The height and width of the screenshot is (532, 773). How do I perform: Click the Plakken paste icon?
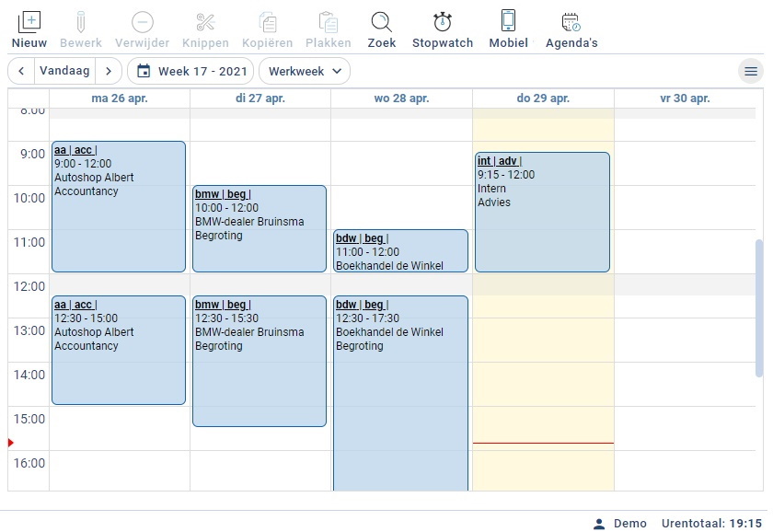[329, 22]
